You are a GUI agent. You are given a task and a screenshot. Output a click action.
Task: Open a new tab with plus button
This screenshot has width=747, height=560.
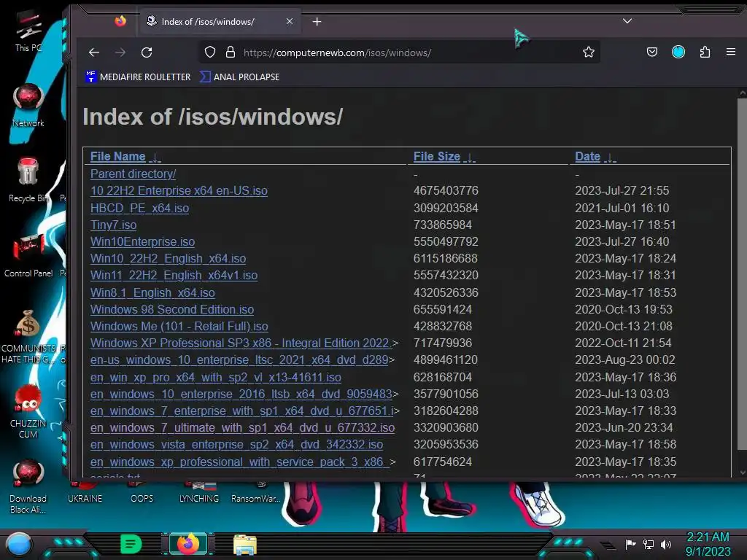[x=317, y=22]
